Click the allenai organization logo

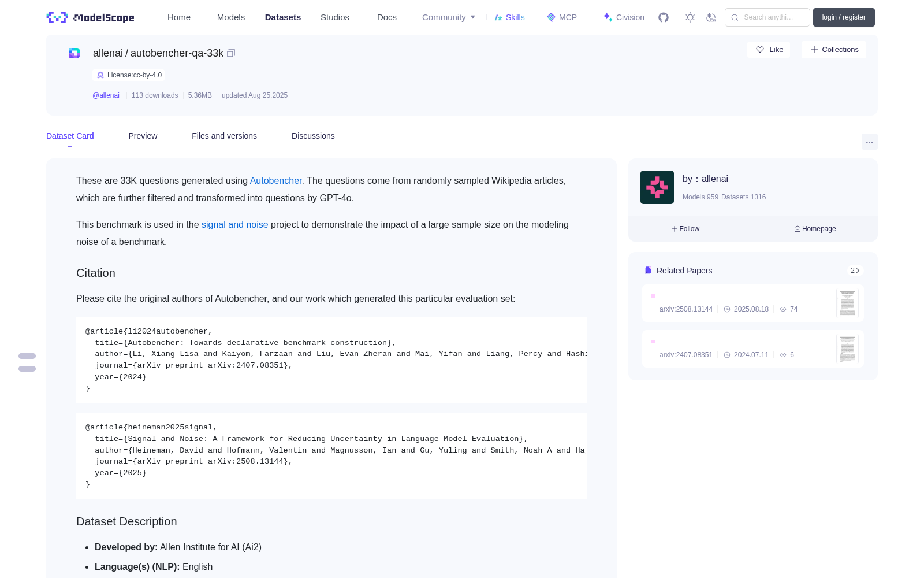pyautogui.click(x=657, y=187)
